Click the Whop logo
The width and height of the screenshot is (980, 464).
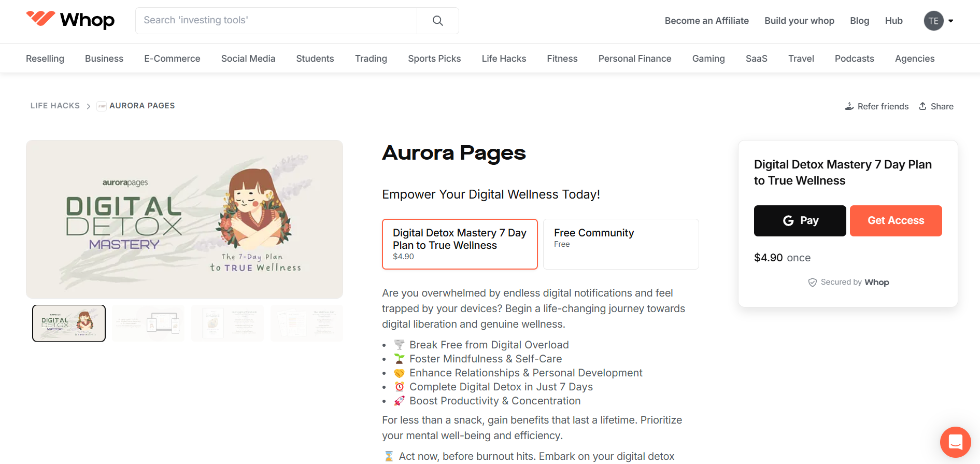pos(70,20)
